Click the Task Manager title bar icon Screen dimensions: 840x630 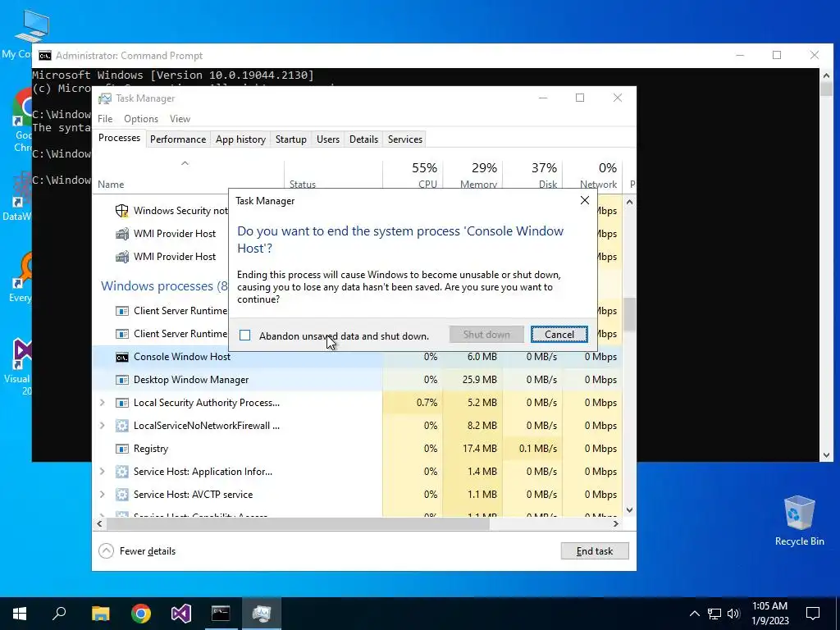point(105,98)
